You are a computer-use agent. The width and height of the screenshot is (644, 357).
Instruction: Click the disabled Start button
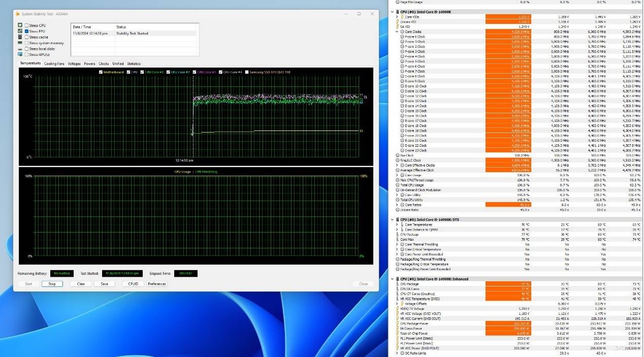[x=28, y=284]
